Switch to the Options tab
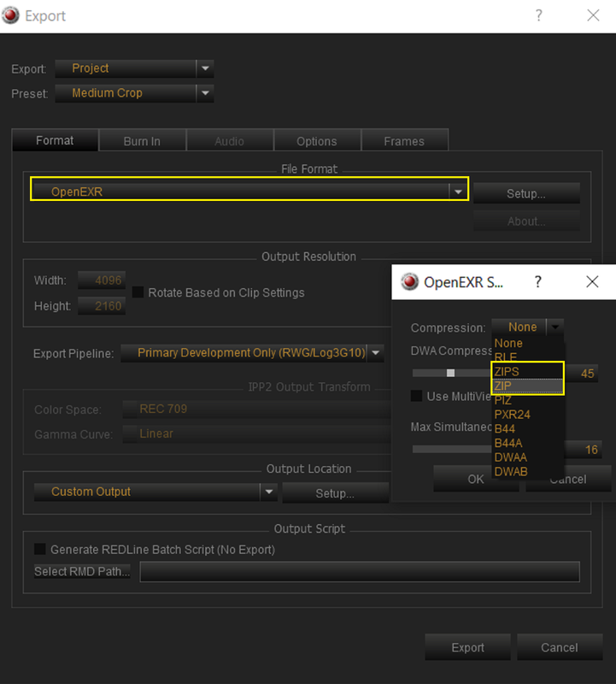 tap(317, 141)
